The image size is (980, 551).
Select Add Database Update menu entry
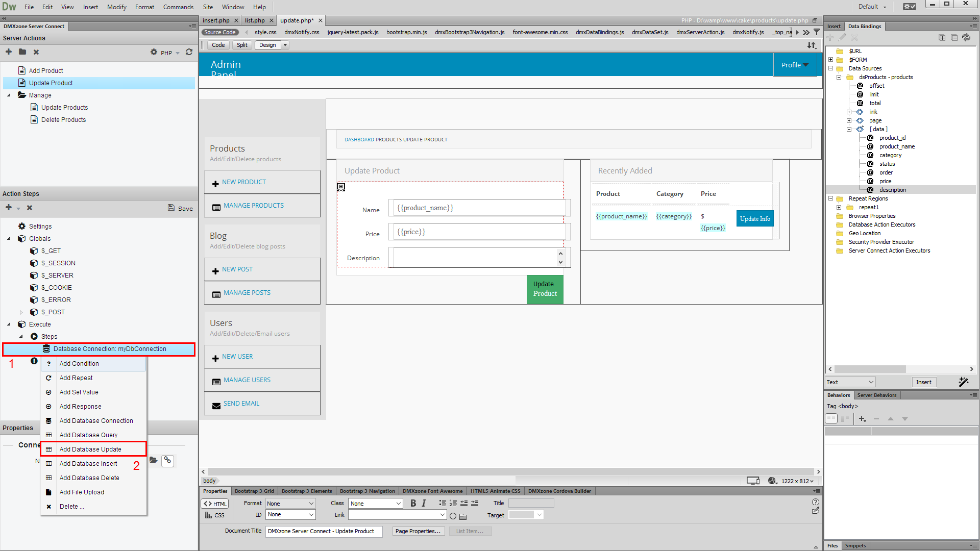click(x=93, y=449)
